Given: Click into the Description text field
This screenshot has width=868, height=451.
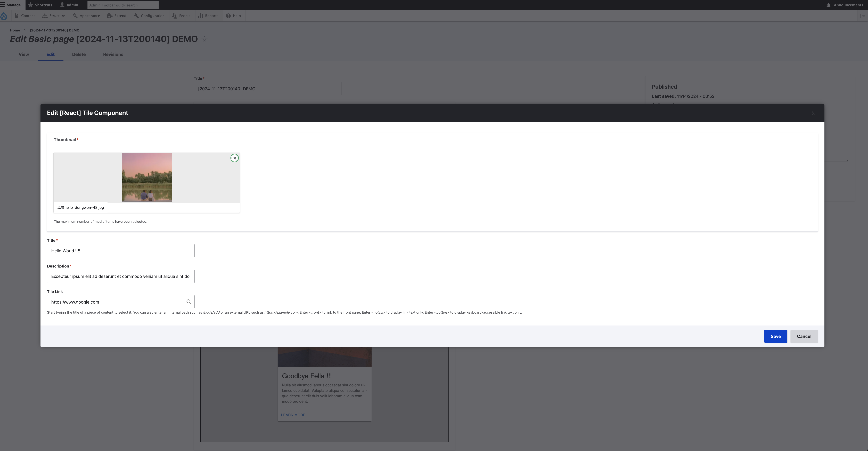Looking at the screenshot, I should pyautogui.click(x=121, y=276).
